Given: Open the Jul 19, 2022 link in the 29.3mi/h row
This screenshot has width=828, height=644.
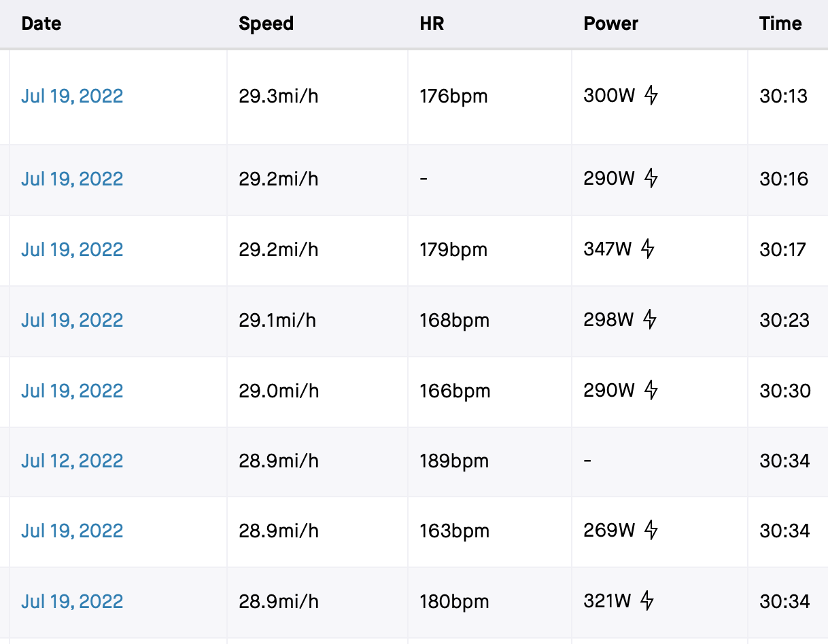Looking at the screenshot, I should 72,96.
